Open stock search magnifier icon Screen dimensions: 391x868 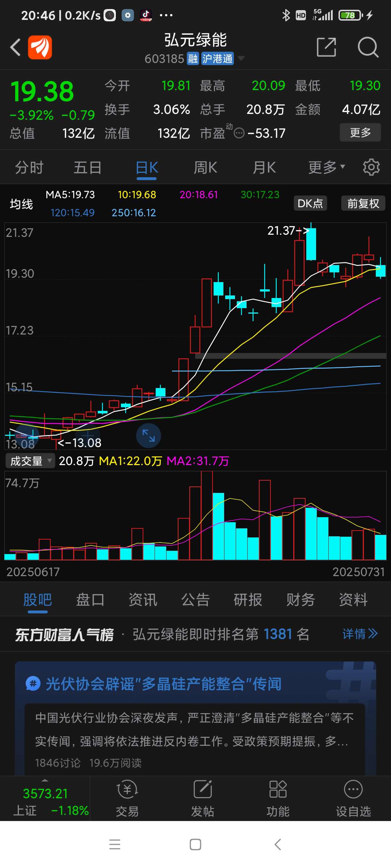[368, 47]
